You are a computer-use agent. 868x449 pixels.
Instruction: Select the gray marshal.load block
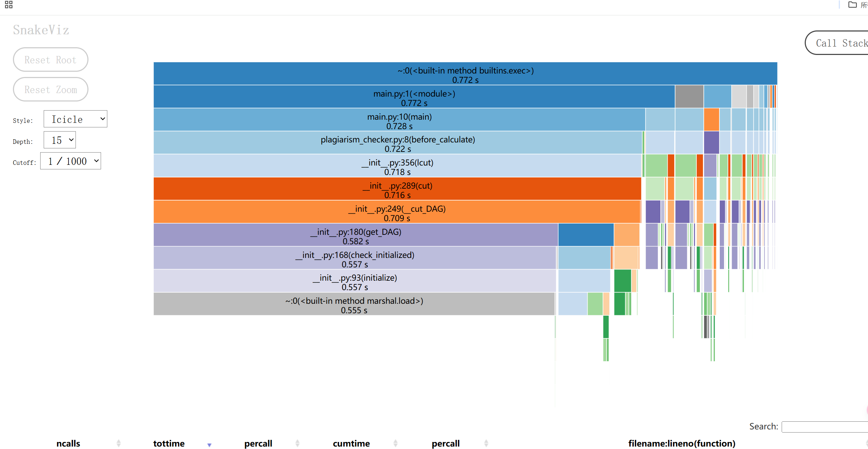(354, 304)
